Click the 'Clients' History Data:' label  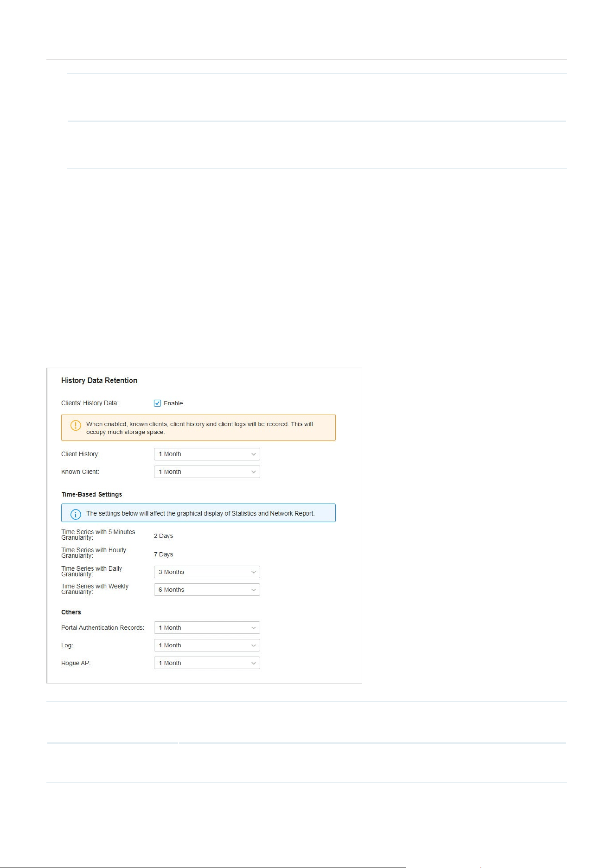[x=90, y=403]
